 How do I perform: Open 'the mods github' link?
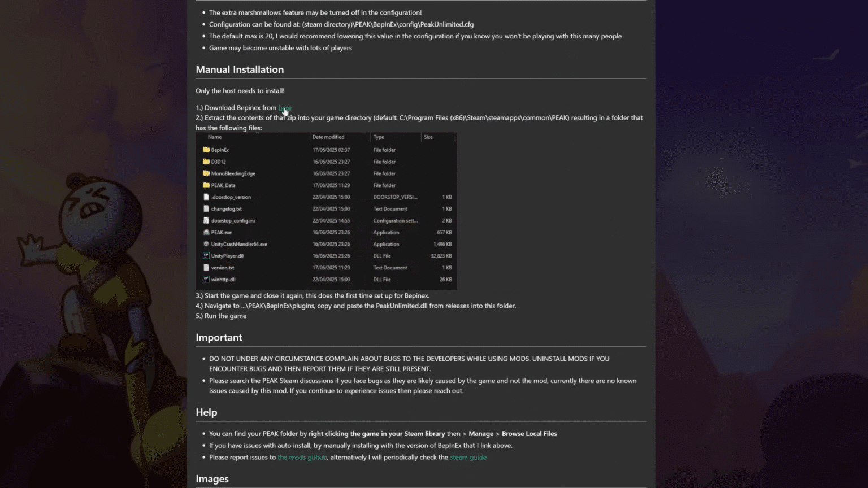[x=302, y=457]
